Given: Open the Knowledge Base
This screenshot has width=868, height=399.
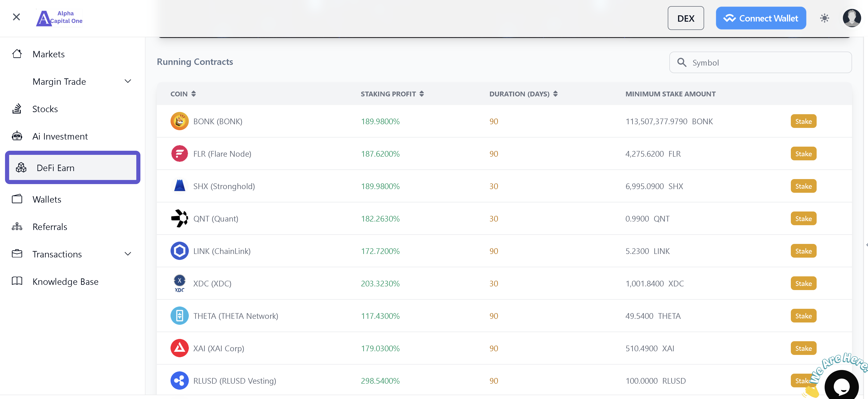Looking at the screenshot, I should pyautogui.click(x=65, y=281).
